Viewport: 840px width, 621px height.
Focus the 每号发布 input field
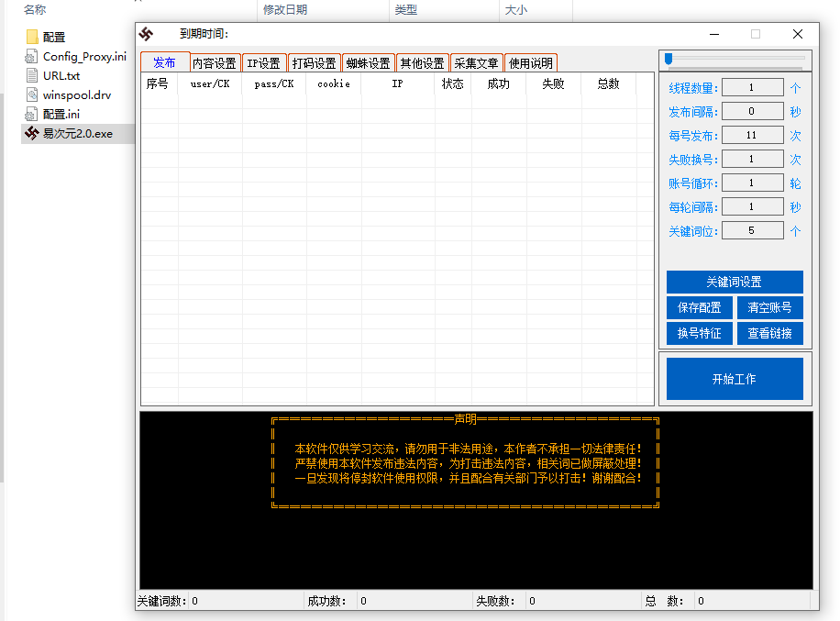pos(752,136)
